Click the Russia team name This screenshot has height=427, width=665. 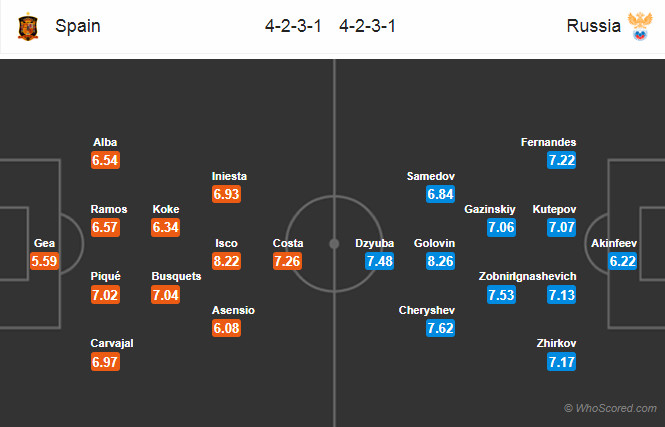pyautogui.click(x=593, y=27)
